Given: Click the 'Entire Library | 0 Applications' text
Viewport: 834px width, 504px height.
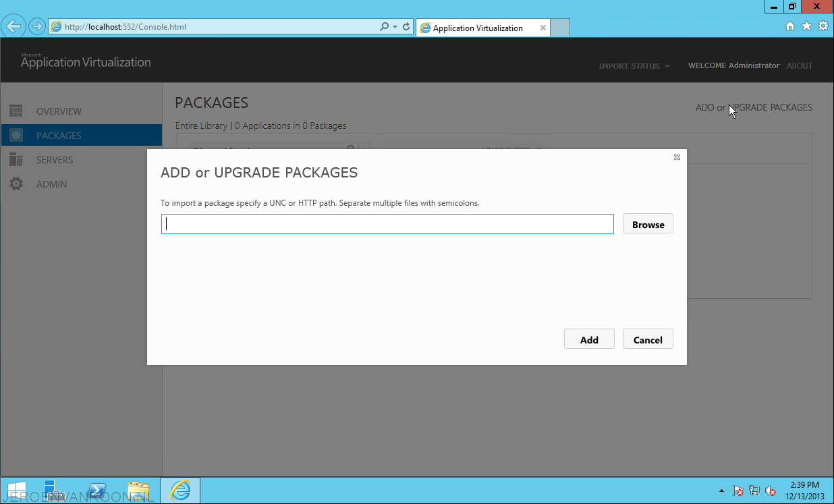Looking at the screenshot, I should (260, 125).
